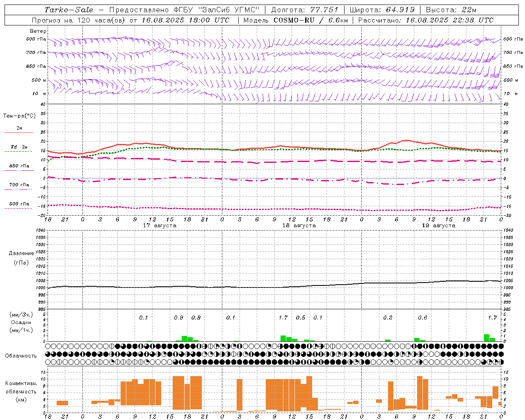Viewport: 525px width, 420px height.
Task: Click the Широта: 64.919 latitude value
Action: click(382, 10)
